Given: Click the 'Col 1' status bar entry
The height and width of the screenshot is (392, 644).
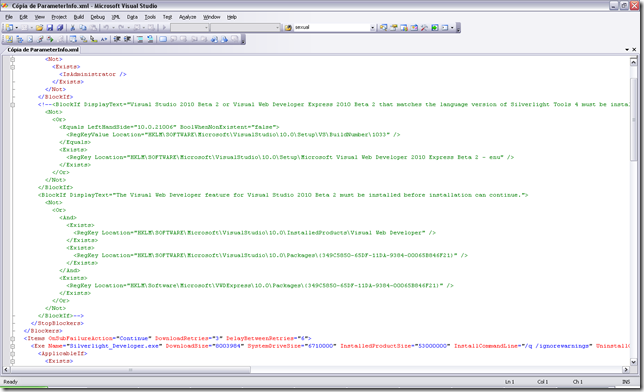Looking at the screenshot, I should point(543,382).
